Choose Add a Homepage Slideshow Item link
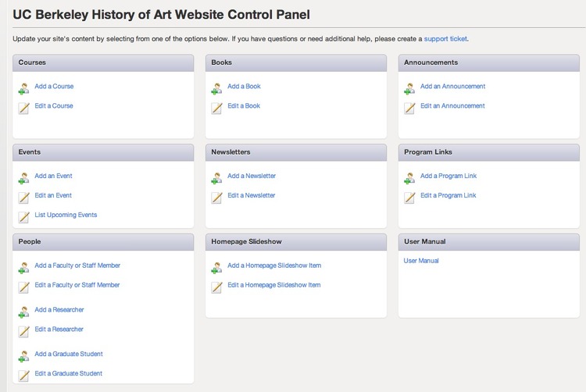 click(x=274, y=265)
